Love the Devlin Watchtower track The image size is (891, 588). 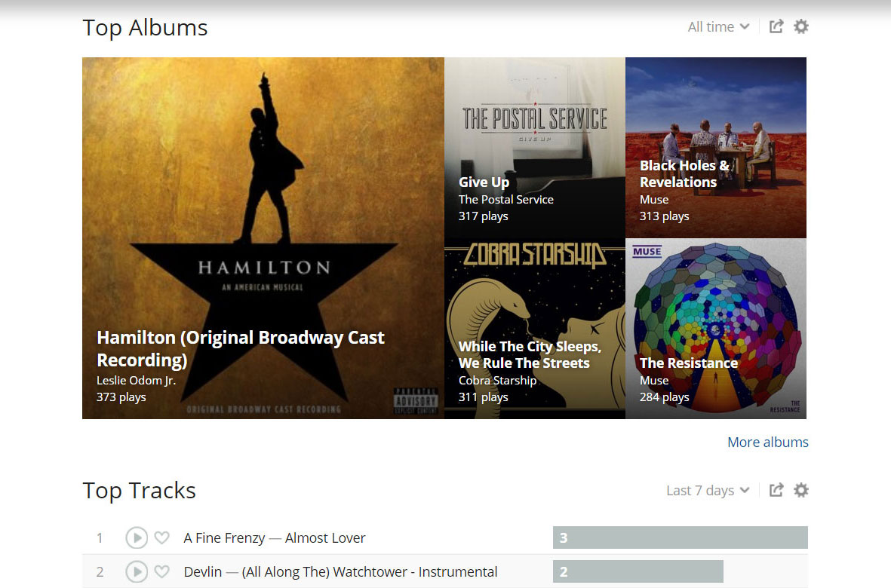tap(161, 572)
